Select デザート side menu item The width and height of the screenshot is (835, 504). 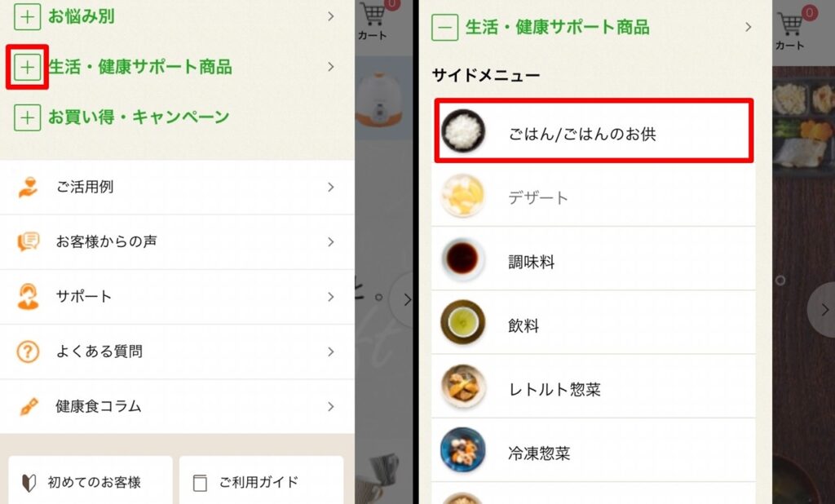(x=594, y=197)
